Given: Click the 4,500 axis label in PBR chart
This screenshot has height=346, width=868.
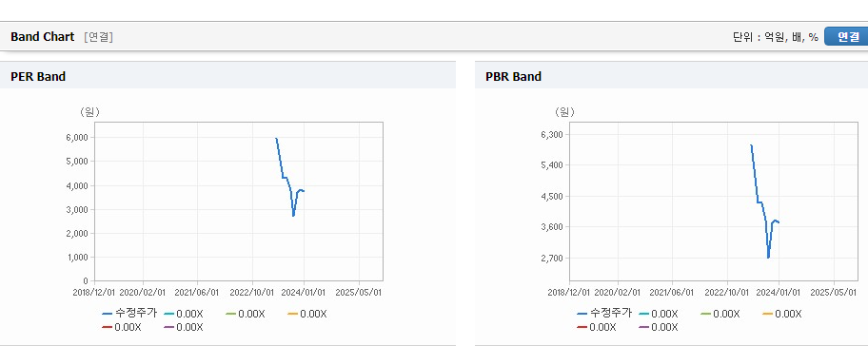Looking at the screenshot, I should (552, 196).
